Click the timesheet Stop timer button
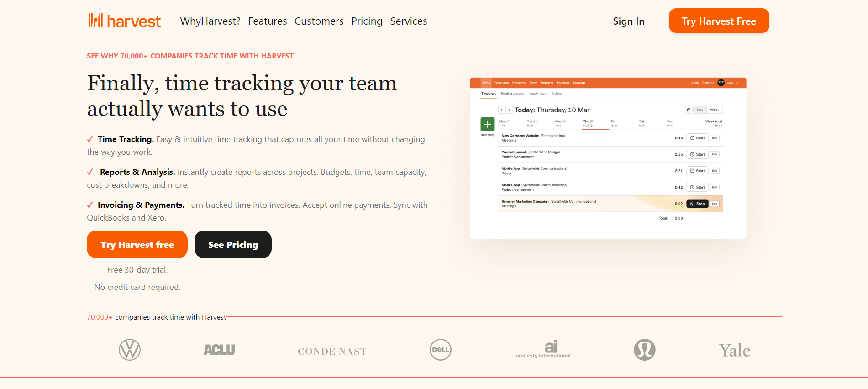 tap(697, 204)
